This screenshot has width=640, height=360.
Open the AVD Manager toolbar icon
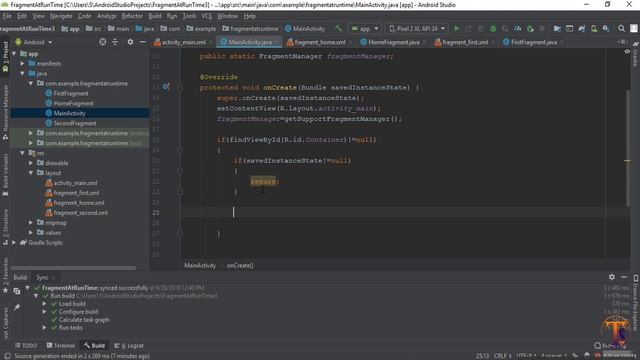[594, 29]
